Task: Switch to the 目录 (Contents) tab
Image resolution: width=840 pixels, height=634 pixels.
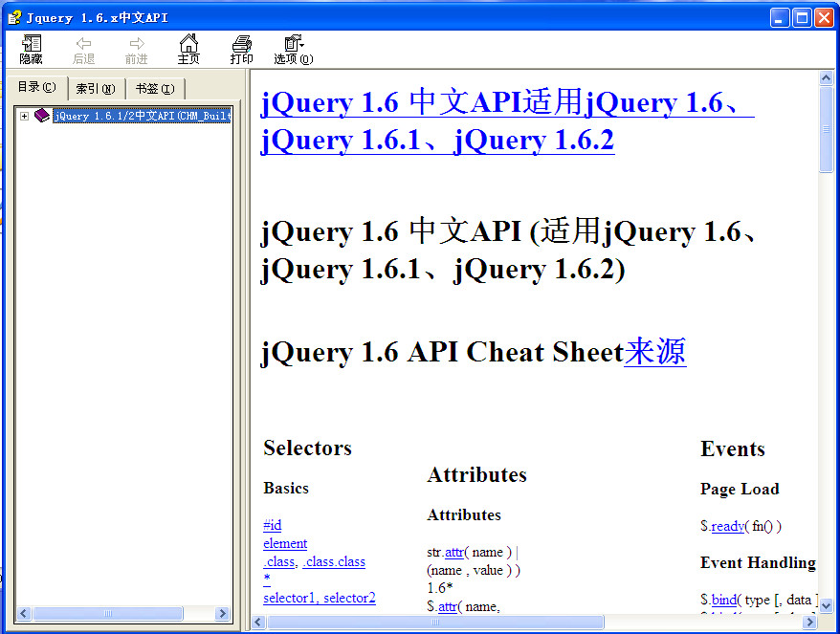Action: coord(36,87)
